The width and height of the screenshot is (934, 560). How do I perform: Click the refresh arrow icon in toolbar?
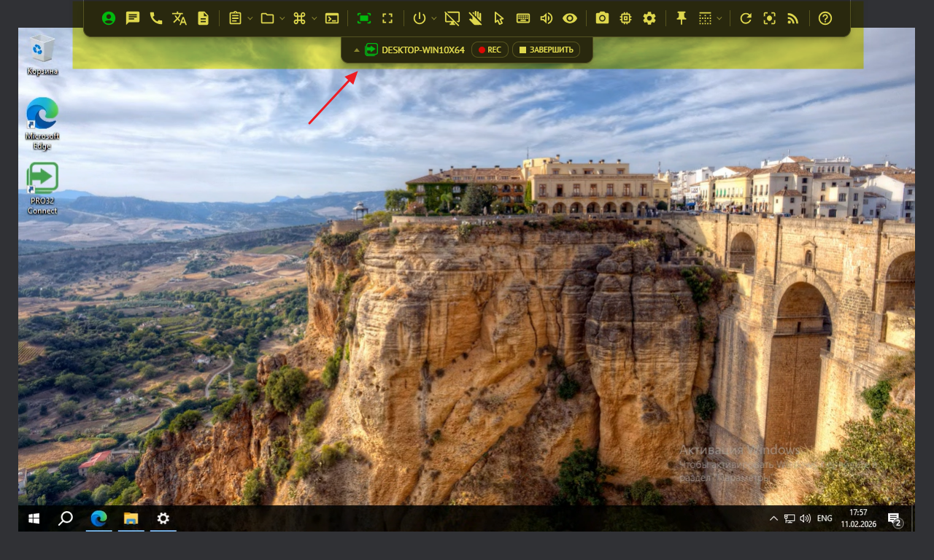[745, 18]
